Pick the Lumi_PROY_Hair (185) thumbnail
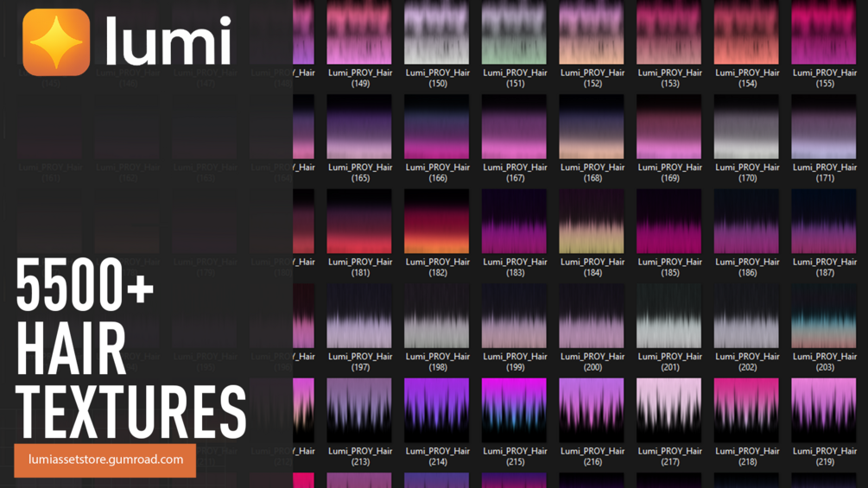The height and width of the screenshot is (488, 868). point(669,221)
